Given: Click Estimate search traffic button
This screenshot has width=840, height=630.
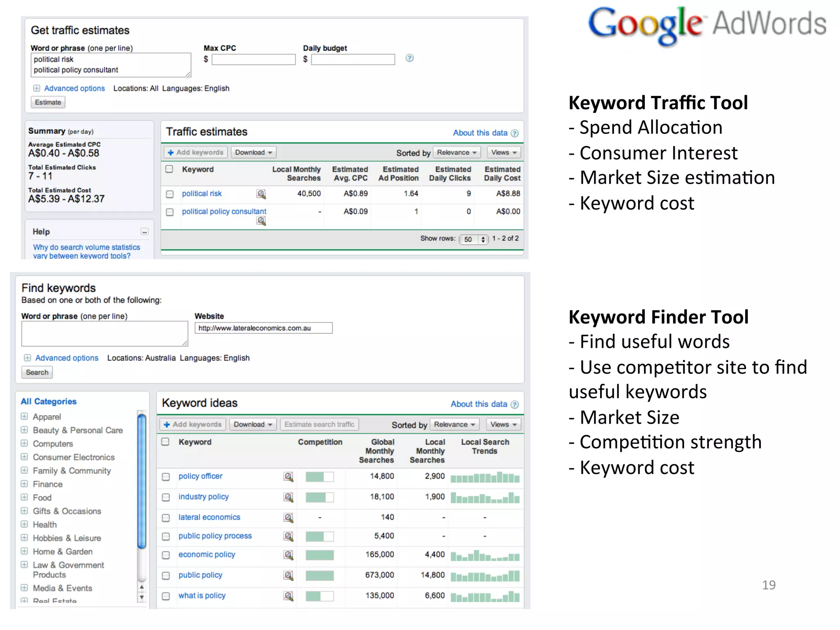Looking at the screenshot, I should click(x=320, y=425).
